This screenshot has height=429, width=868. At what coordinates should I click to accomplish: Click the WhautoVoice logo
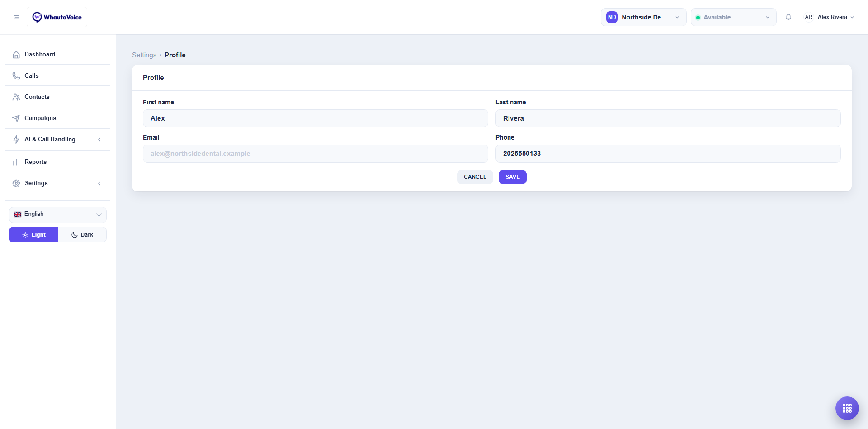point(57,17)
